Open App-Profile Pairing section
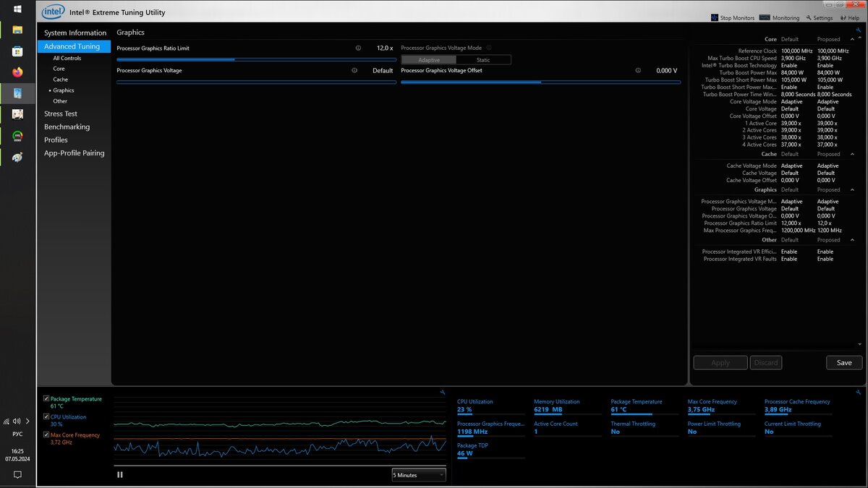 coord(75,153)
